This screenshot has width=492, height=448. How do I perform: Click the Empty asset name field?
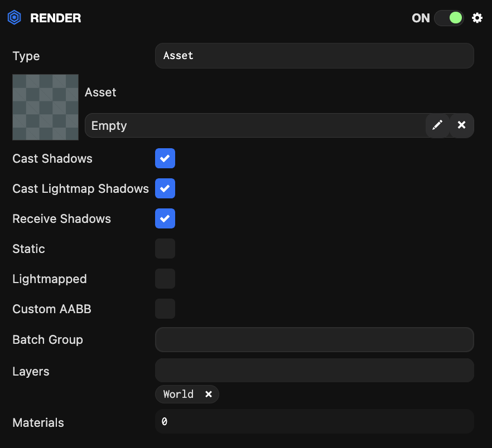pos(251,125)
